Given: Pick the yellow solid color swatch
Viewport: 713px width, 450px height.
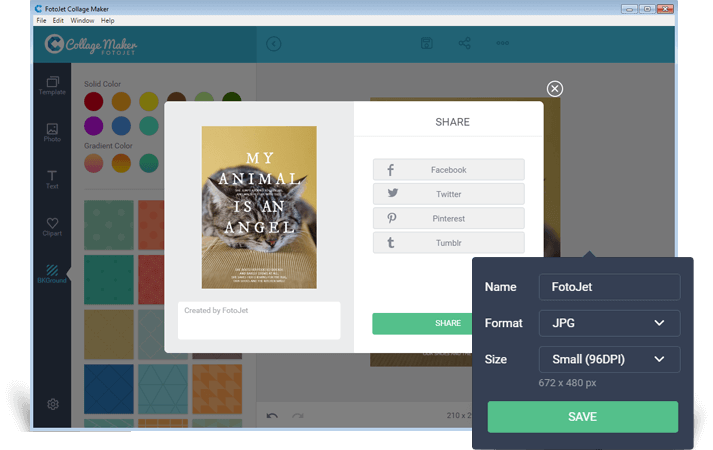Looking at the screenshot, I should point(149,101).
